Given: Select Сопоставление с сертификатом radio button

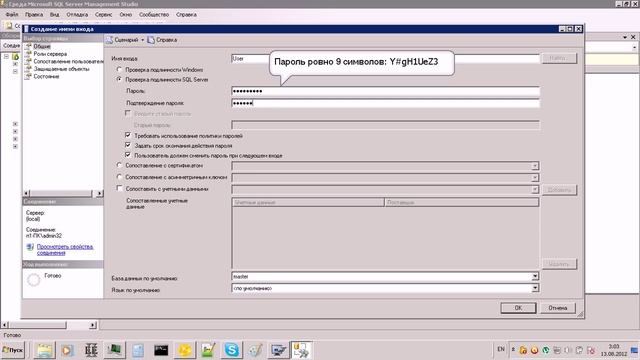Looking at the screenshot, I should pos(119,165).
